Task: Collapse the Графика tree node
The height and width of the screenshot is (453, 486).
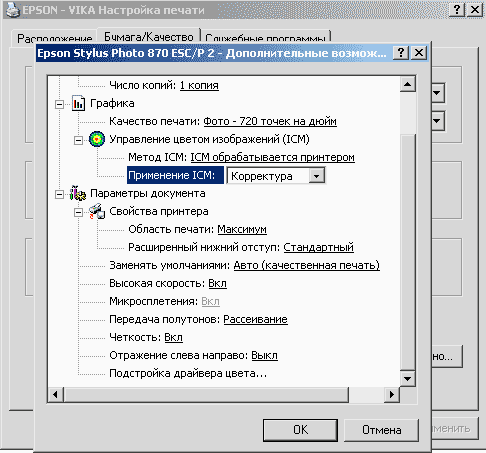Action: click(x=59, y=104)
